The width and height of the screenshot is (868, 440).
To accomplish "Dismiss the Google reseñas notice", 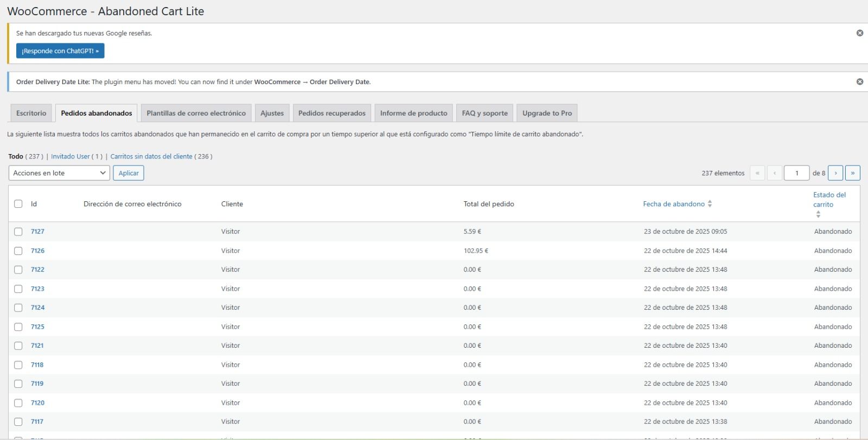I will click(x=859, y=33).
